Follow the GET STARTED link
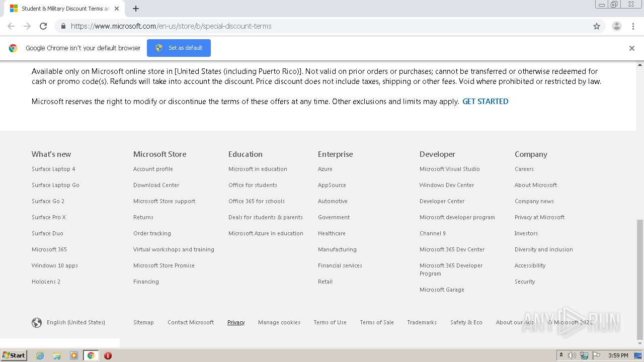This screenshot has height=362, width=644. (485, 102)
